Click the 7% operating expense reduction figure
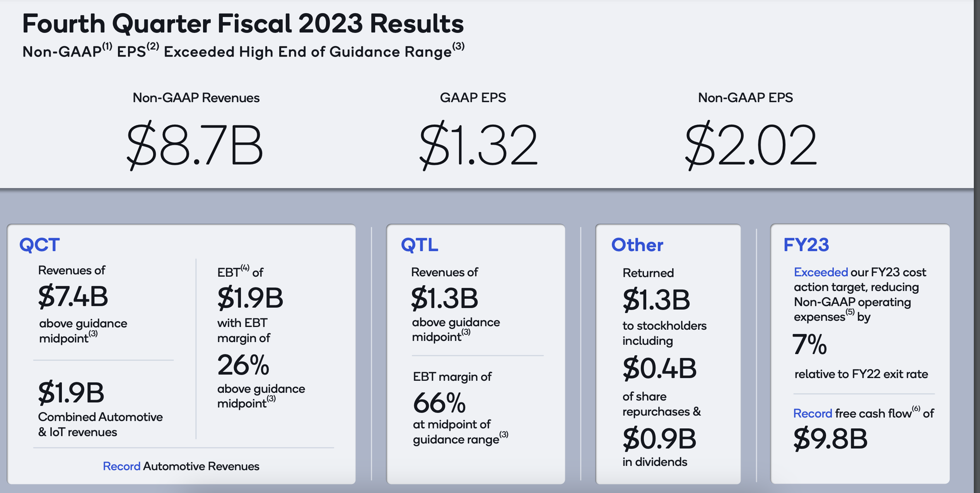This screenshot has height=493, width=980. (809, 344)
